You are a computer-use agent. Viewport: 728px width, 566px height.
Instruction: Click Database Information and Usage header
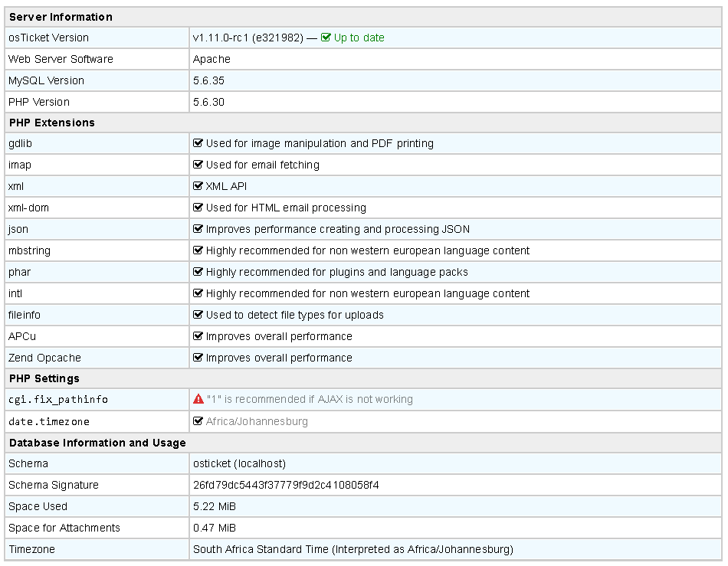(x=97, y=443)
